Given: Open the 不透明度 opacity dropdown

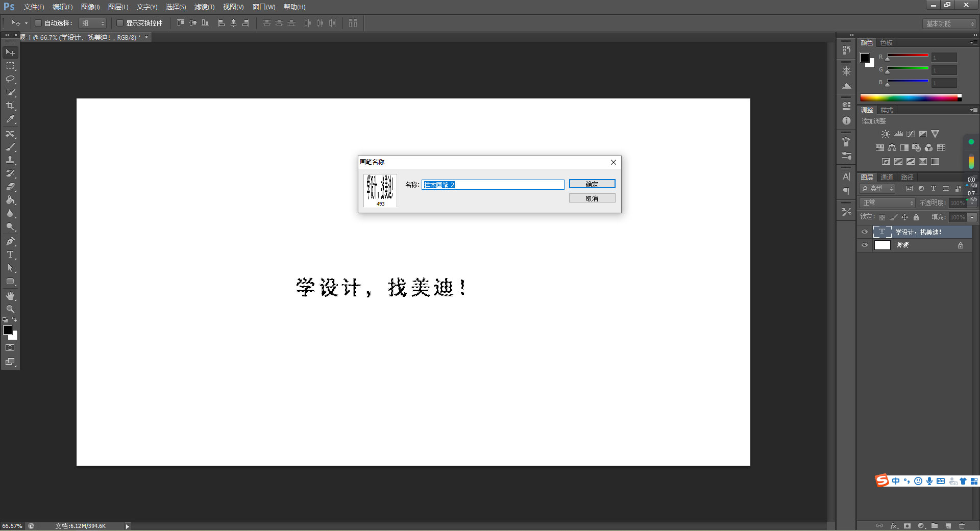Looking at the screenshot, I should 973,203.
